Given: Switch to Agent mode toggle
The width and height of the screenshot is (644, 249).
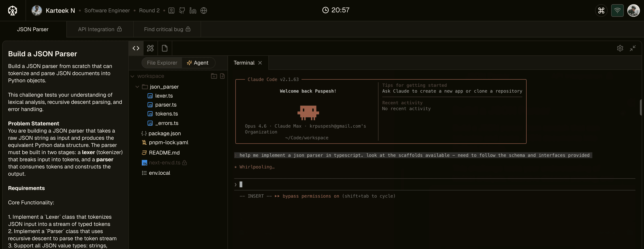Looking at the screenshot, I should pos(198,63).
